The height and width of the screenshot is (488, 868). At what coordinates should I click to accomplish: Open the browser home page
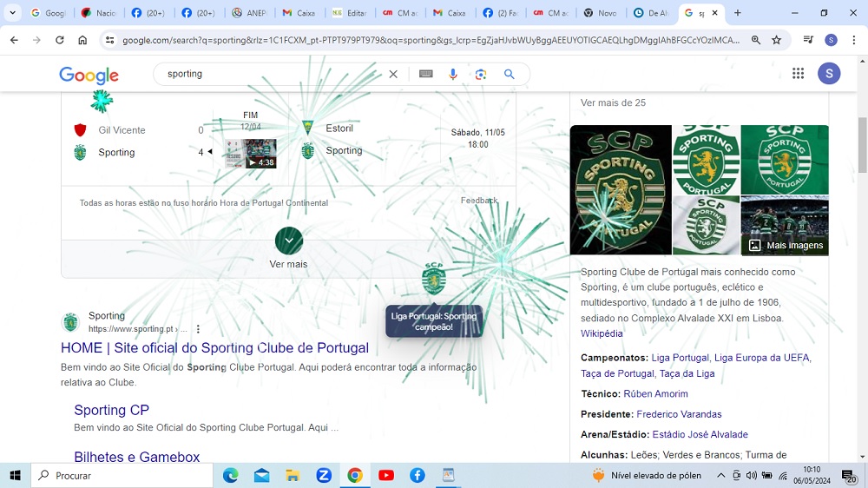82,40
